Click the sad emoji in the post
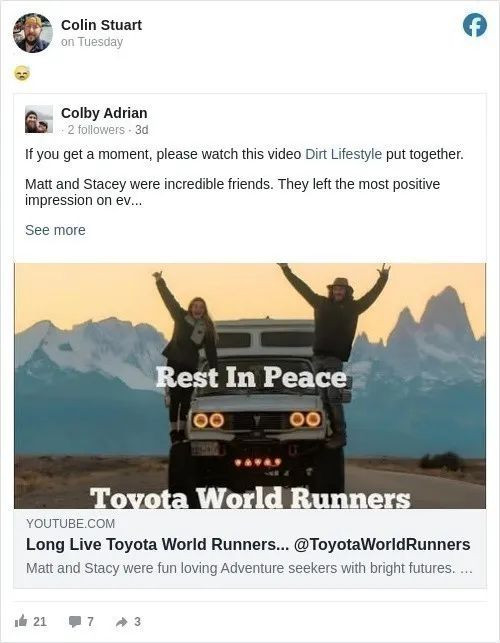Screen dimensions: 500x643 [x=22, y=74]
